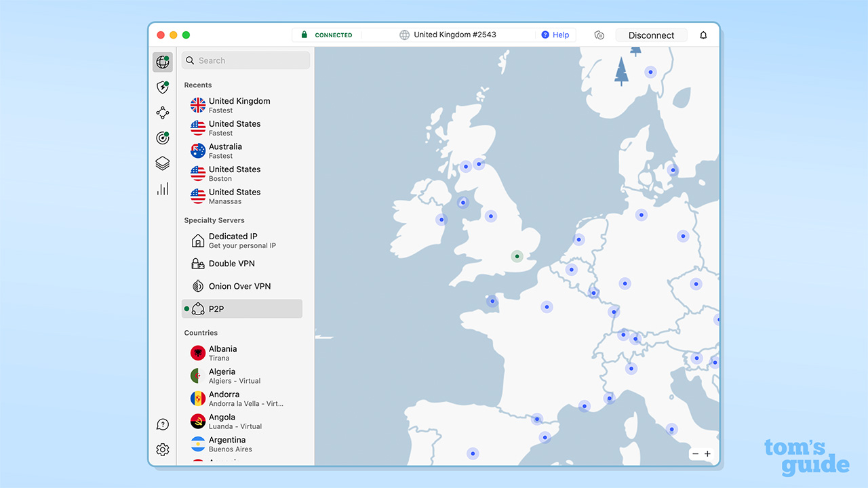
Task: Click the Disconnect button
Action: point(651,35)
